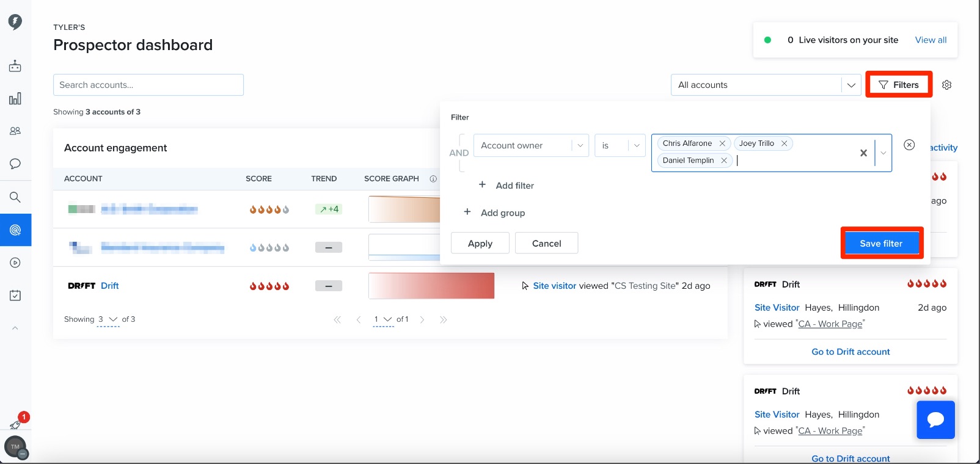Image resolution: width=980 pixels, height=464 pixels.
Task: Cancel the filter changes
Action: (x=546, y=243)
